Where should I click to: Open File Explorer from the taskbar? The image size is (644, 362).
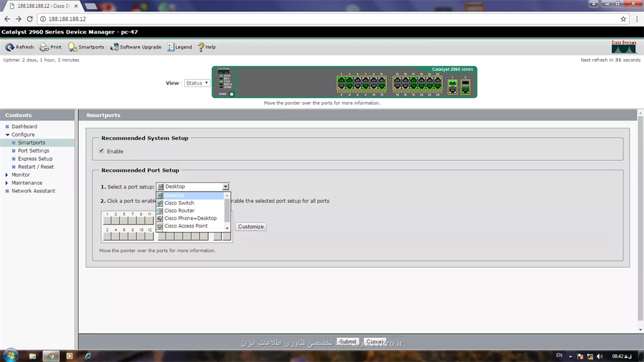[33, 356]
